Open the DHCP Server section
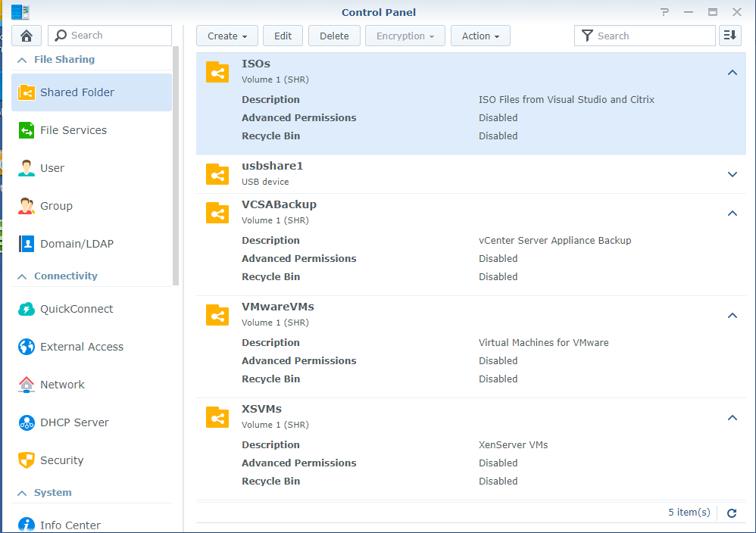The width and height of the screenshot is (756, 533). click(74, 422)
